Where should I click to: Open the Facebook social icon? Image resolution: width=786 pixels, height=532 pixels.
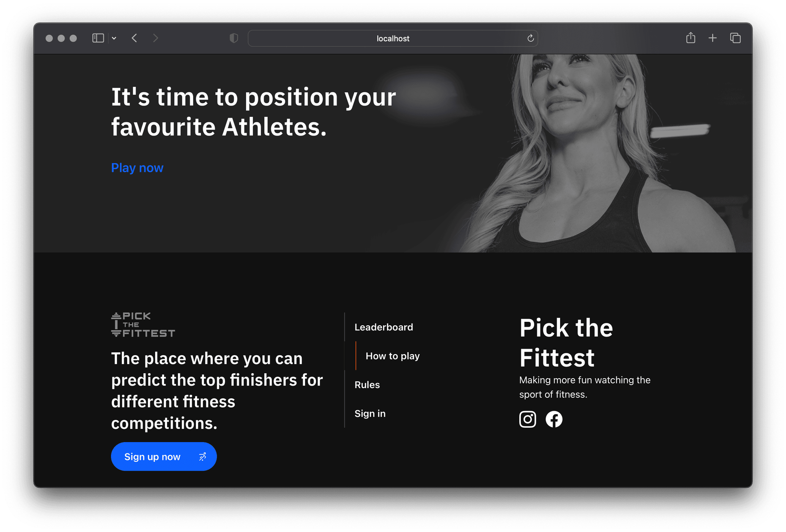point(554,420)
